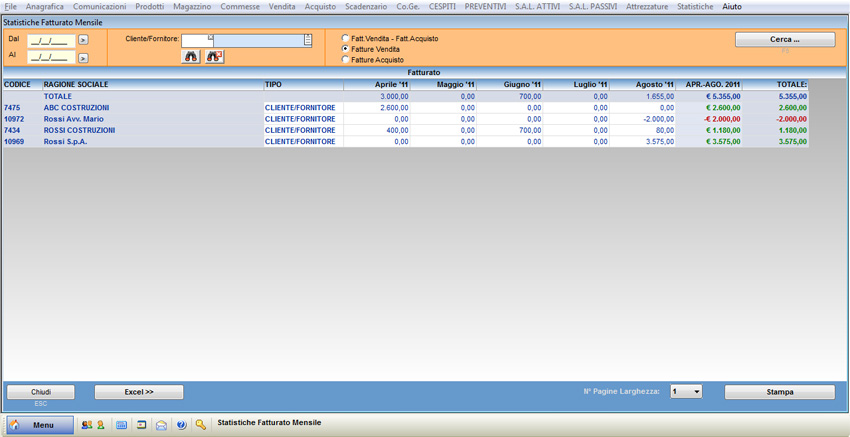Screen dimensions: 850x437
Task: Click the Cerca ... button
Action: coord(784,40)
